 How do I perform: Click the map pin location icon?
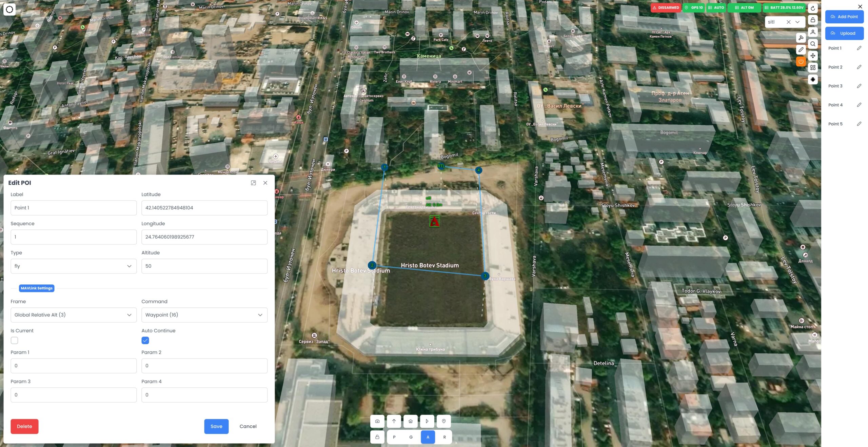tap(443, 421)
